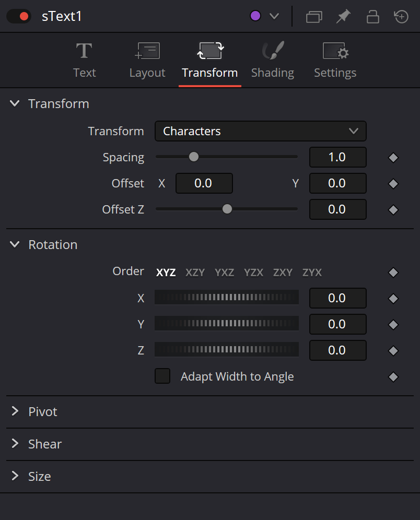Click the Spacing slider handle
Image resolution: width=420 pixels, height=520 pixels.
point(194,157)
